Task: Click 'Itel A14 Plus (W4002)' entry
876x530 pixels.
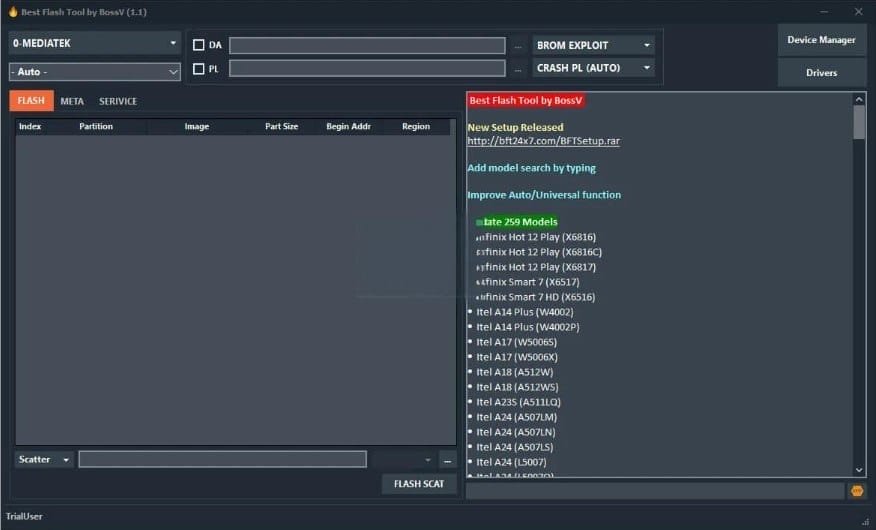Action: 525,312
